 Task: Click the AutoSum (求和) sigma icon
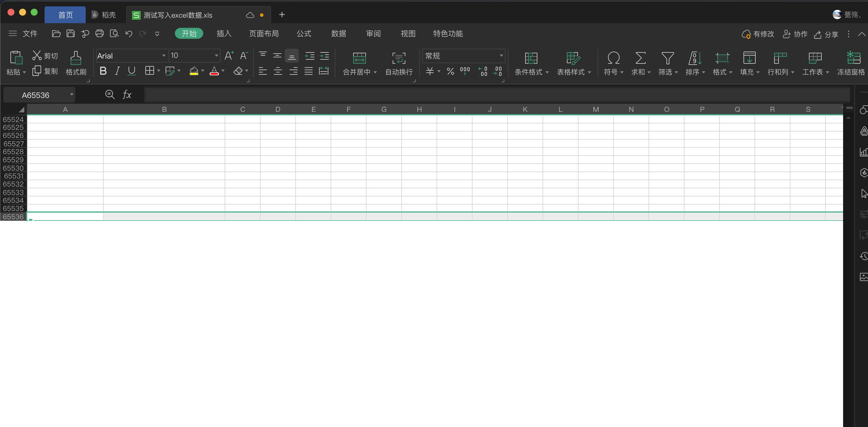coord(640,58)
